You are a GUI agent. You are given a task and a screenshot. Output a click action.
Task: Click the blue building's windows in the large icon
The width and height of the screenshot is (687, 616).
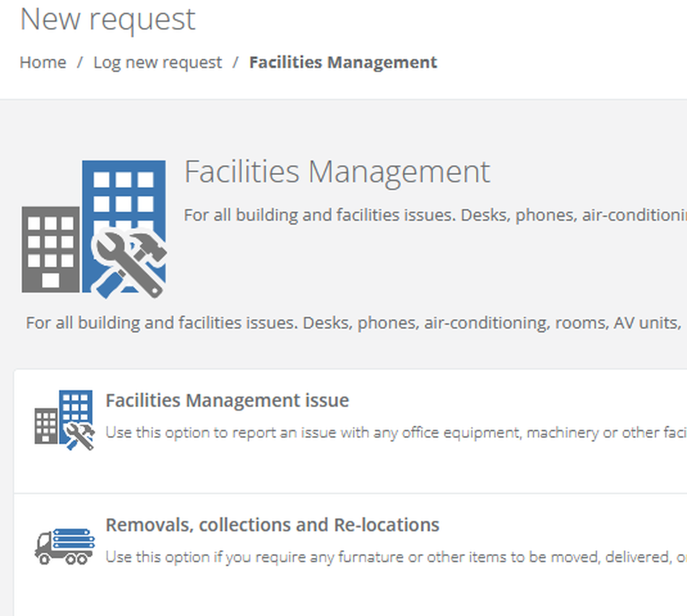point(124,192)
